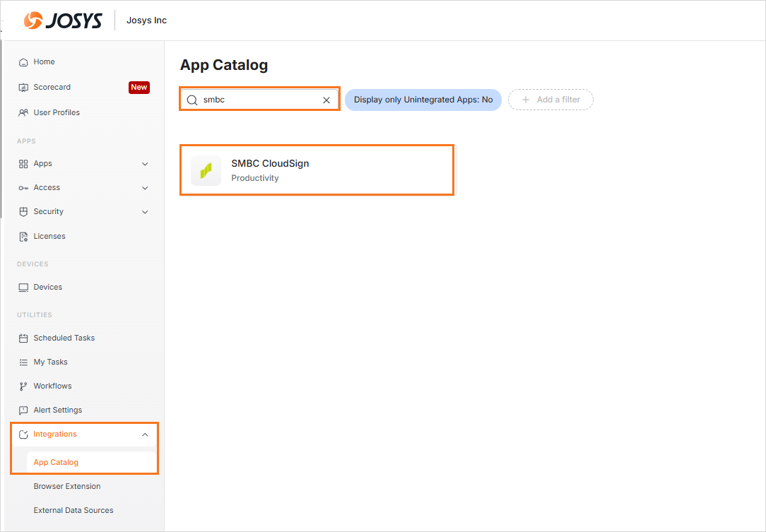Click into the smbc search field
This screenshot has width=766, height=532.
258,100
